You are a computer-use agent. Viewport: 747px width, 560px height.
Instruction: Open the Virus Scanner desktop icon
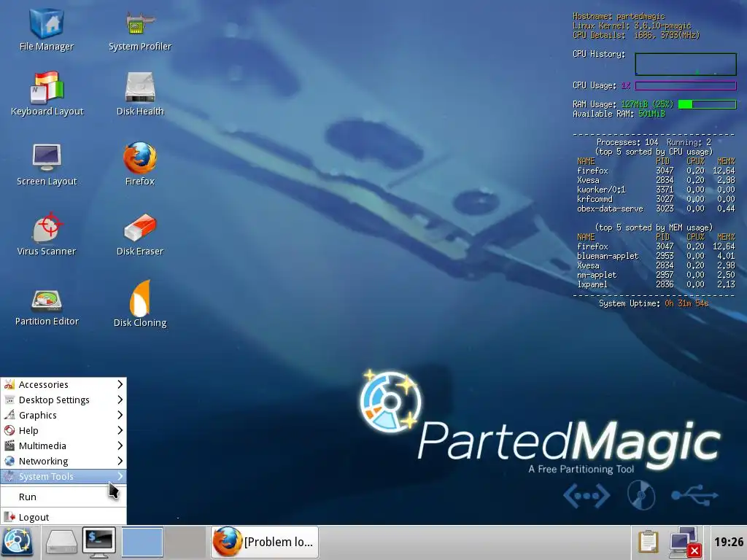tap(47, 234)
